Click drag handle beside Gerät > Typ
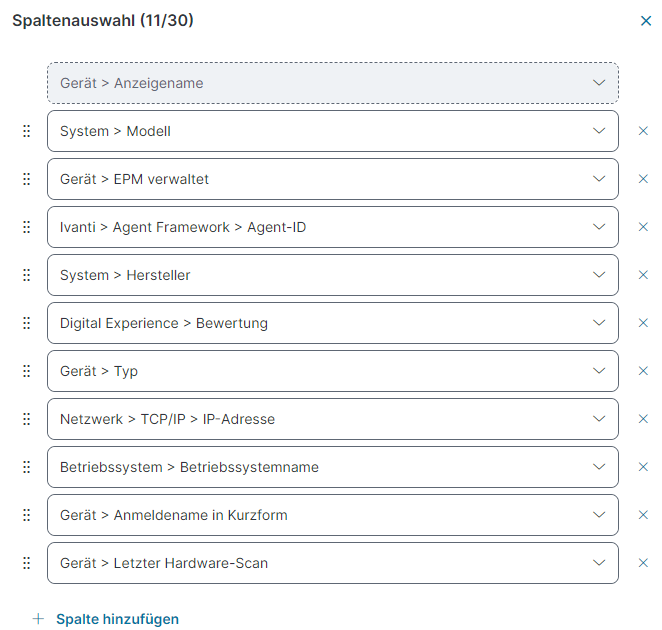 (27, 371)
